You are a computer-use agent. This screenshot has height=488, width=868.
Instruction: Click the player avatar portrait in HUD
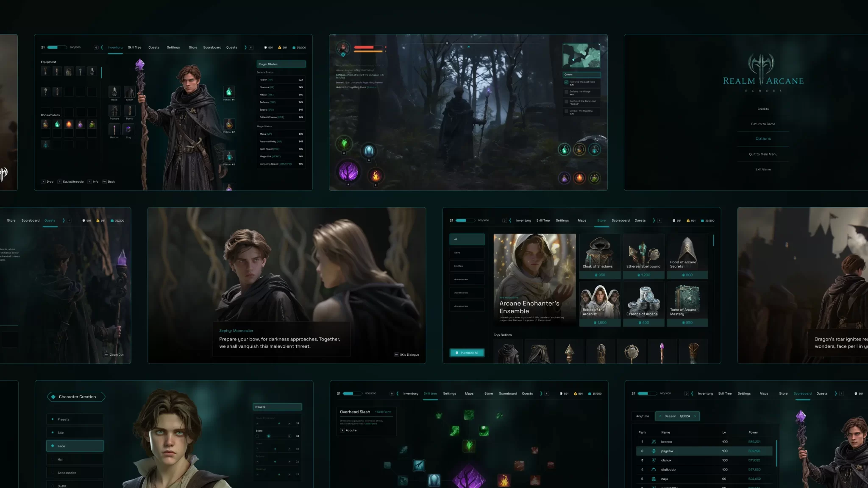click(343, 48)
